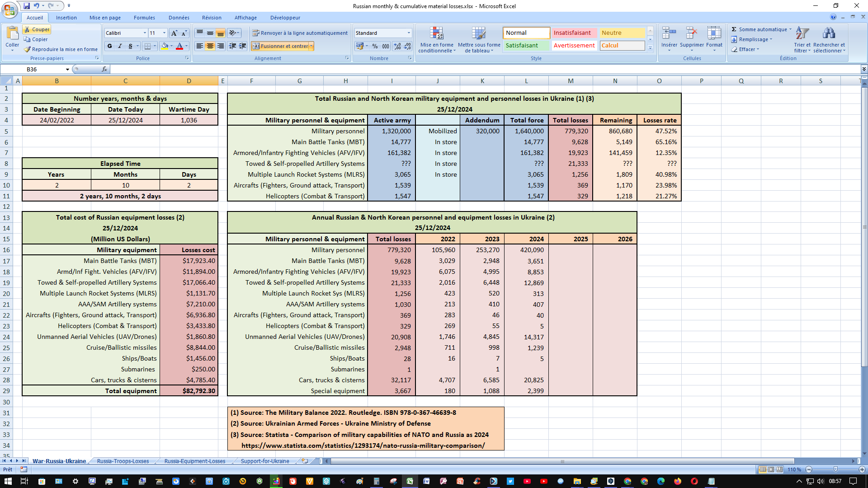Viewport: 868px width, 488px height.
Task: Undo last action in quick access toolbar
Action: (37, 6)
